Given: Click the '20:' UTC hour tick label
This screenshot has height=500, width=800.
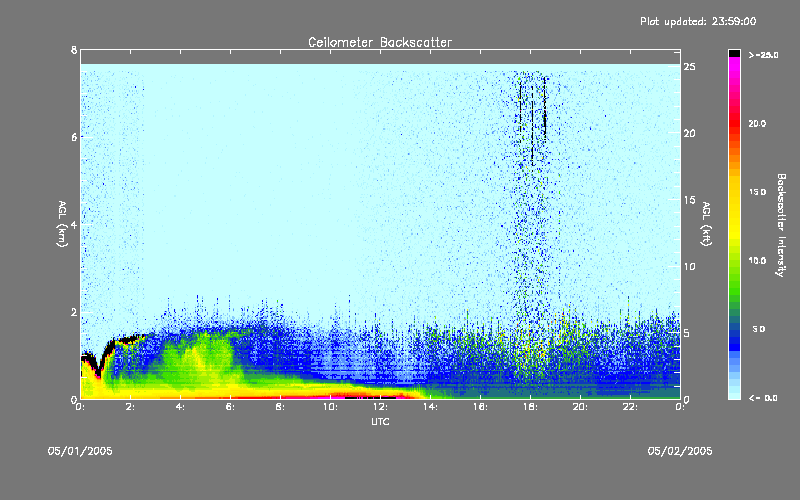Looking at the screenshot, I should tap(580, 407).
